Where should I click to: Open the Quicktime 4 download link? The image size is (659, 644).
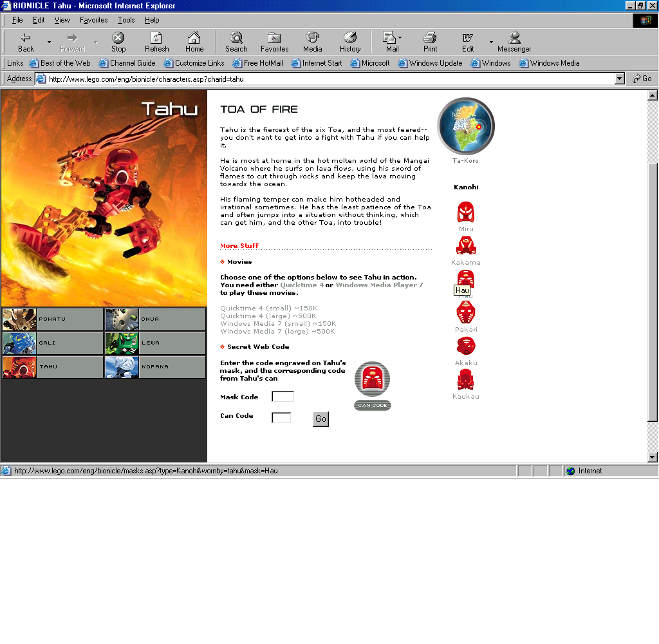pos(302,285)
